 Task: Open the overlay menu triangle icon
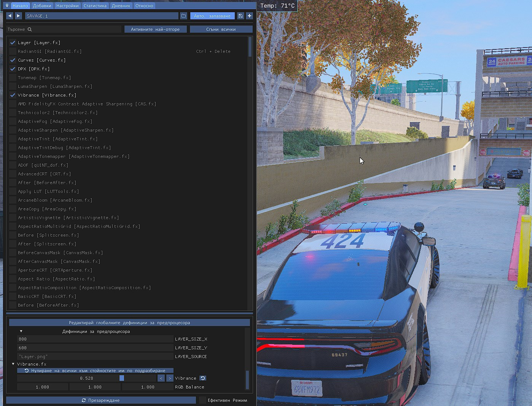point(7,6)
